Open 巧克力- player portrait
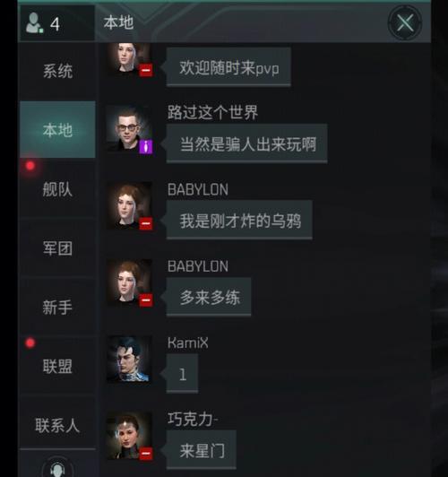This screenshot has width=448, height=477. tap(129, 436)
